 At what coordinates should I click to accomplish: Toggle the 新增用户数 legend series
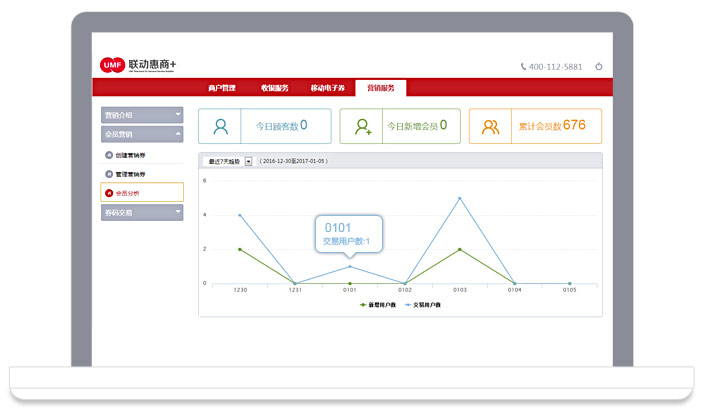pos(378,304)
